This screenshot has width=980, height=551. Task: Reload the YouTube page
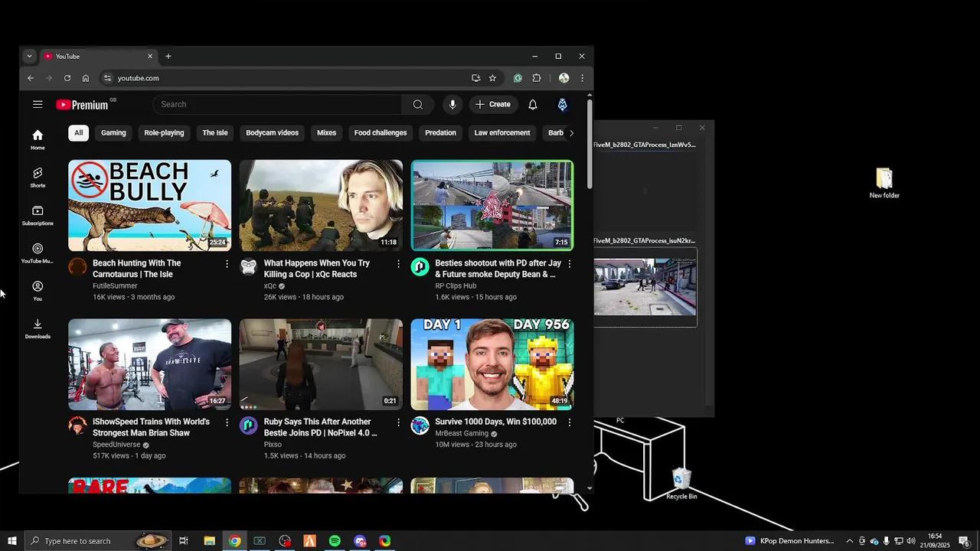67,78
